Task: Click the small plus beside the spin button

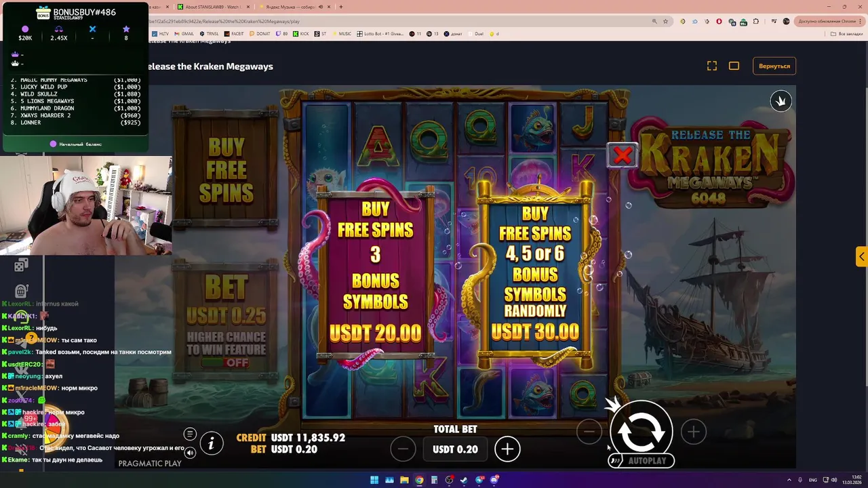Action: pyautogui.click(x=693, y=432)
